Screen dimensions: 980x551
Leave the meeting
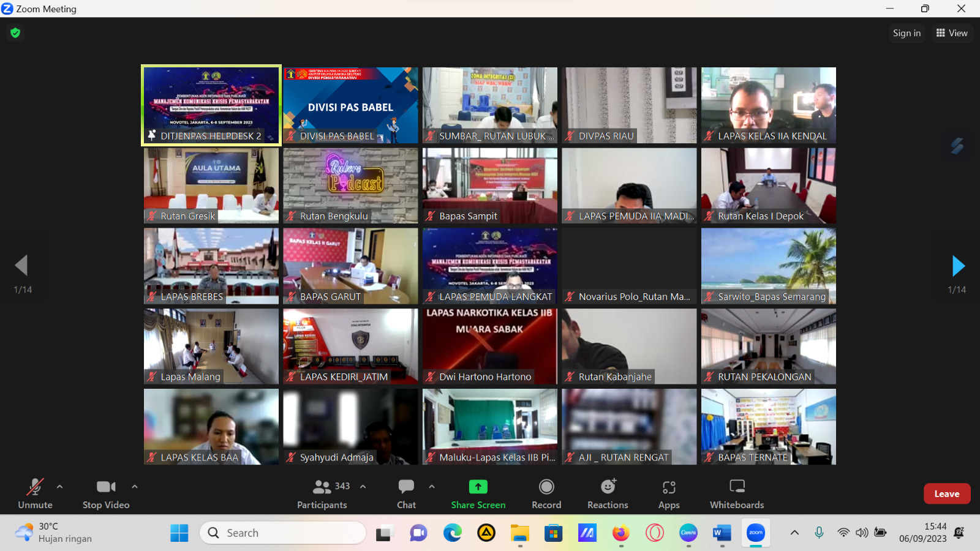click(946, 493)
